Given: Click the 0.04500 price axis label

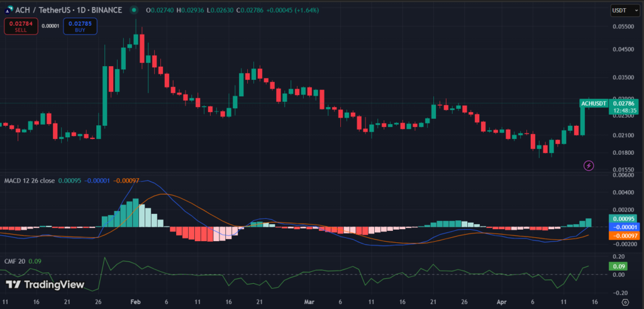Looking at the screenshot, I should pos(623,50).
